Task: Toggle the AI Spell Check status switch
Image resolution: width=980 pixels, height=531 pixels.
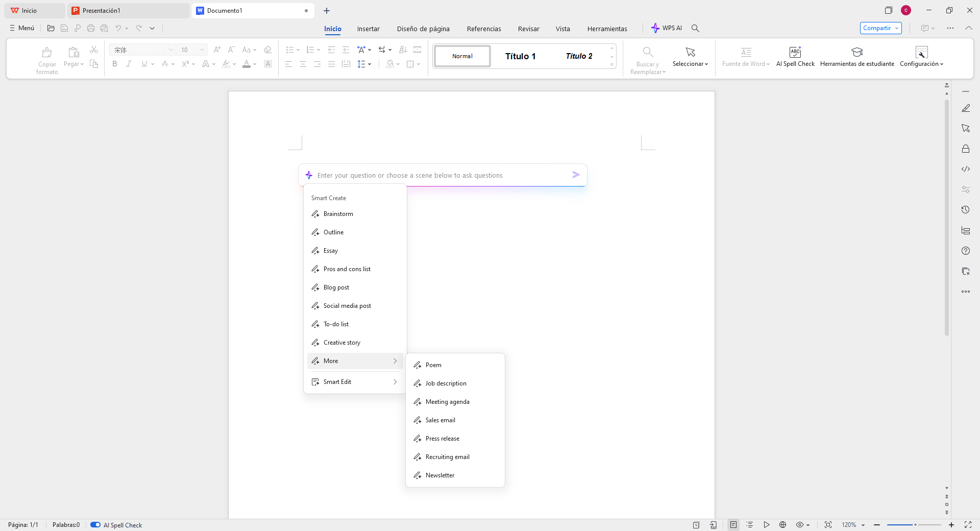Action: 95,525
